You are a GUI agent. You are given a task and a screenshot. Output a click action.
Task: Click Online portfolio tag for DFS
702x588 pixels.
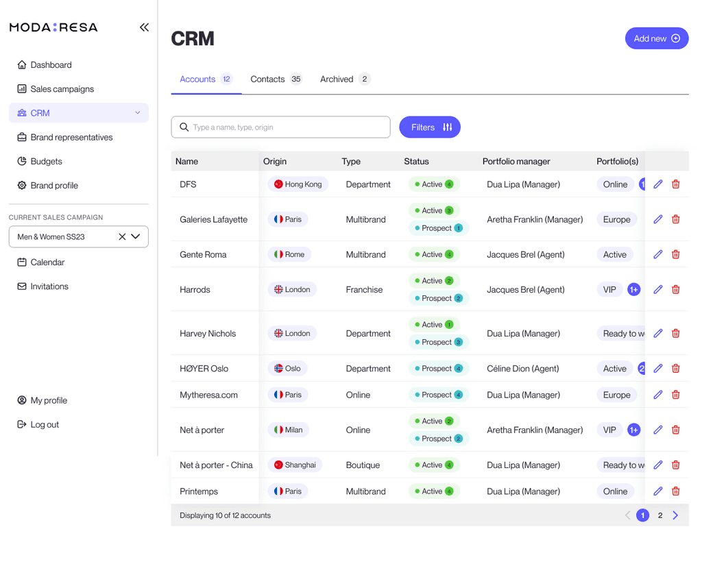pos(615,184)
